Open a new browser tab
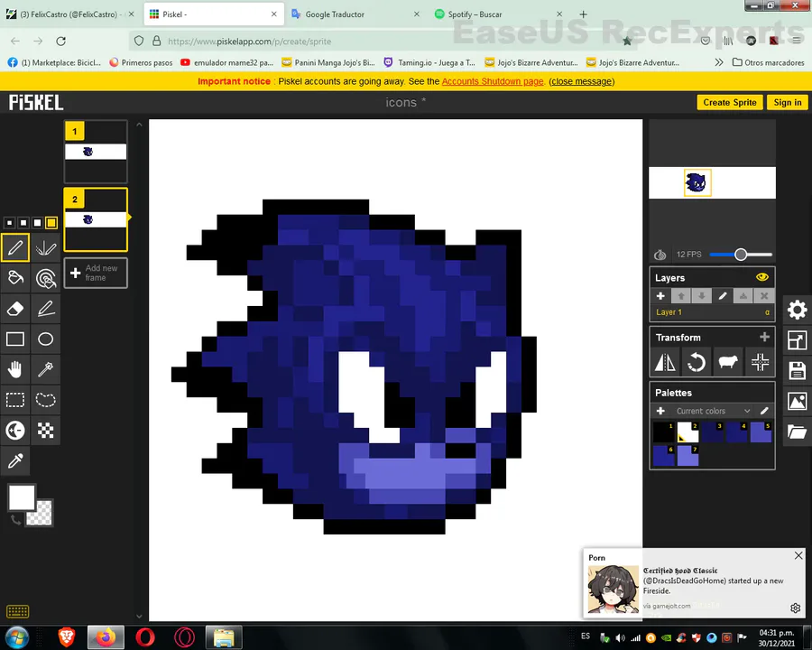The image size is (812, 650). (583, 14)
